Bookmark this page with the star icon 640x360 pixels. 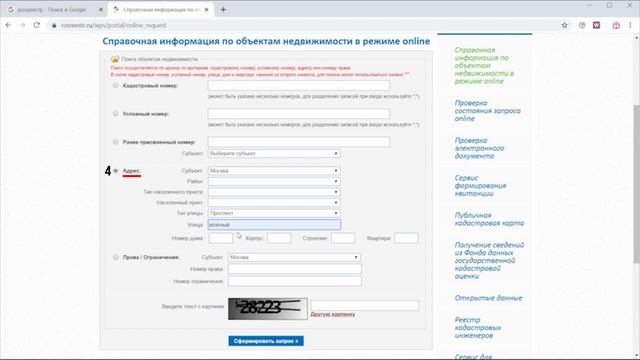tap(564, 25)
